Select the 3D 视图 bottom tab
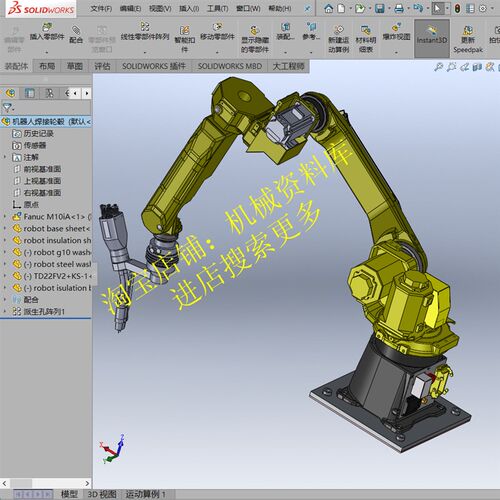The width and height of the screenshot is (500, 500). tap(102, 494)
